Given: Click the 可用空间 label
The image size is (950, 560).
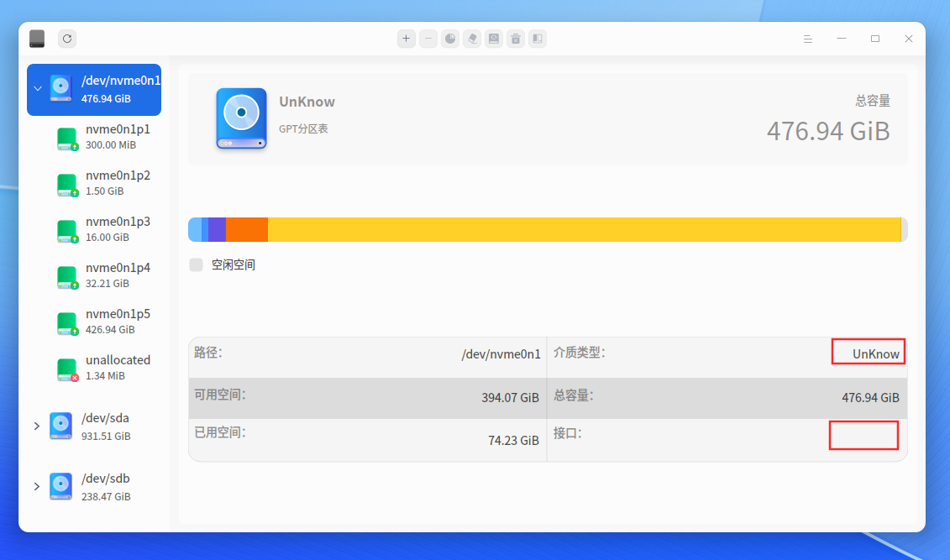Looking at the screenshot, I should pos(220,395).
